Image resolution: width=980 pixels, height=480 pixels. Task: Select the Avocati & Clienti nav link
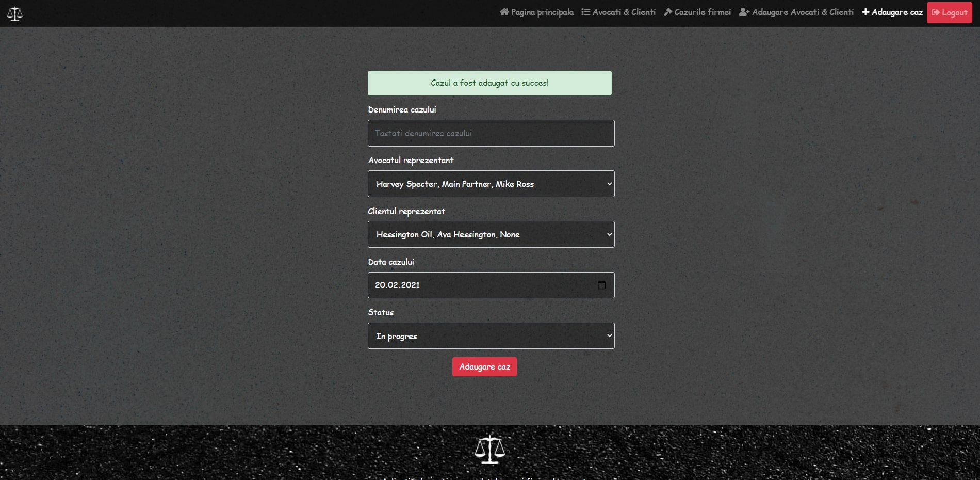tap(624, 12)
